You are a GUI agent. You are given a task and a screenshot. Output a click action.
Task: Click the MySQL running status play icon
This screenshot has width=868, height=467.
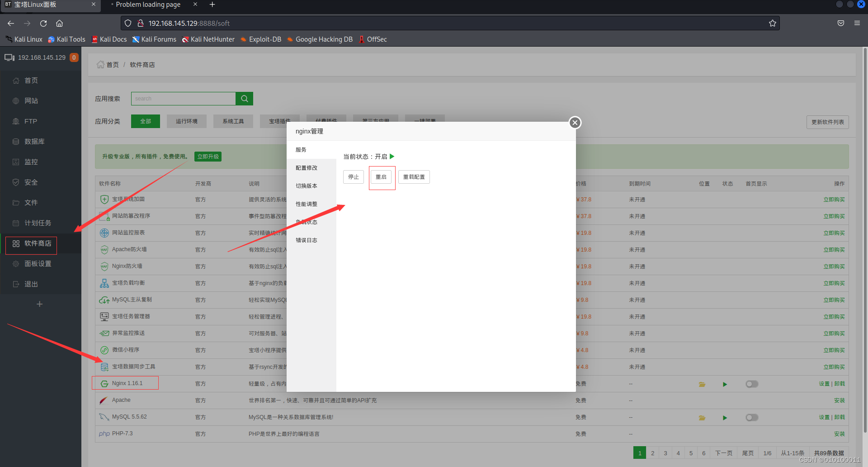[725, 418]
